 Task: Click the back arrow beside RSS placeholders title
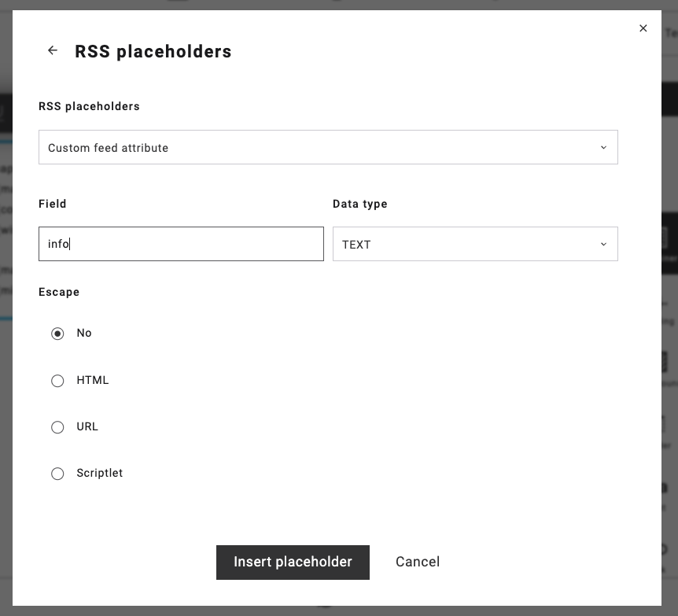click(x=53, y=50)
